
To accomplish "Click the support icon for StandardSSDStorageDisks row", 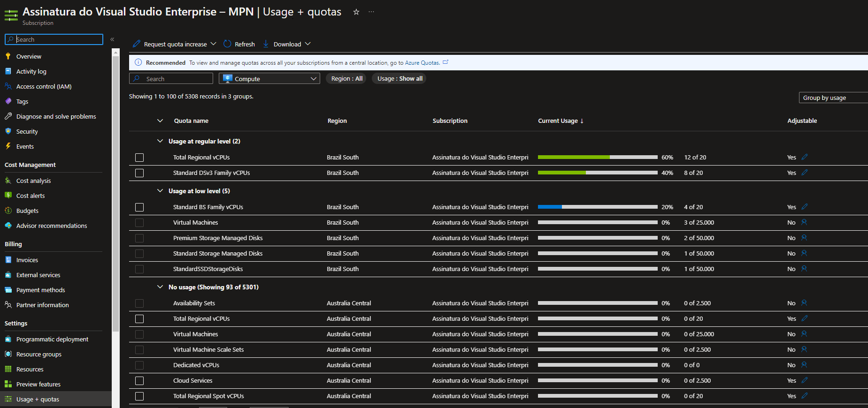I will (x=804, y=269).
